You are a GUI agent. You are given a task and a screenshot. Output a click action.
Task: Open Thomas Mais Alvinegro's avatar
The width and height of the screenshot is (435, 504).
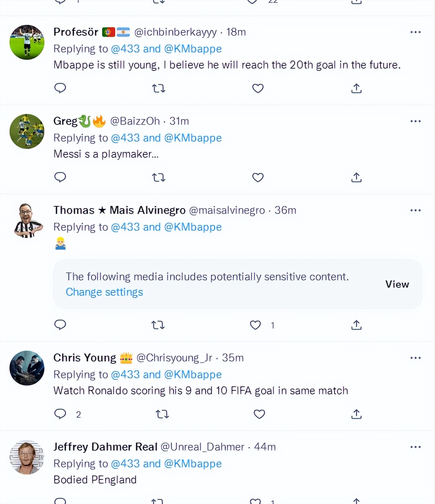pyautogui.click(x=27, y=221)
